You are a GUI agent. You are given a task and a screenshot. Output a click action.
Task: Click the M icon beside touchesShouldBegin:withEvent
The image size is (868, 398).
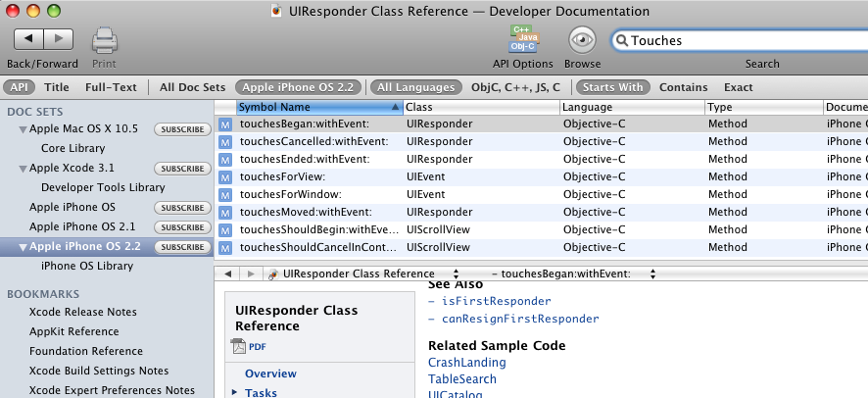point(224,230)
